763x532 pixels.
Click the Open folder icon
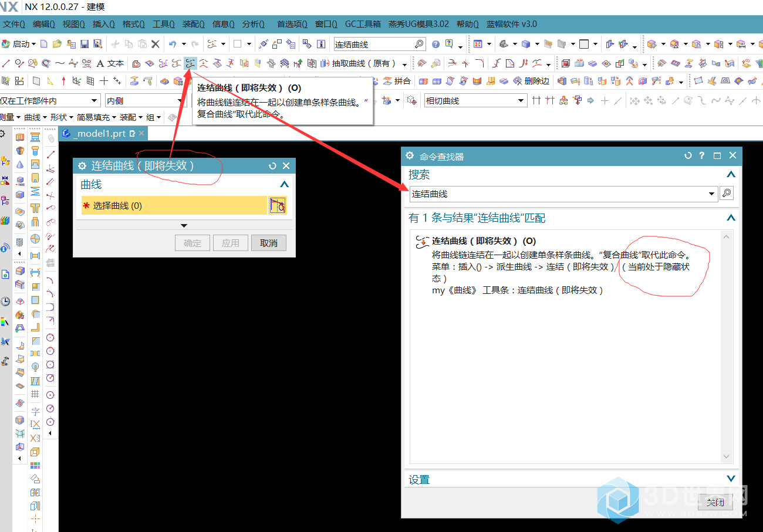[57, 44]
